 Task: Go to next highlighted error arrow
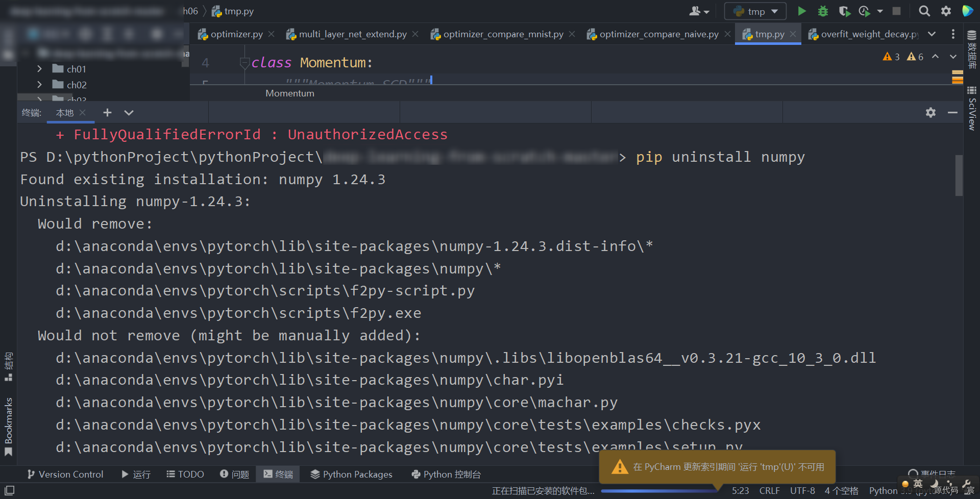953,57
